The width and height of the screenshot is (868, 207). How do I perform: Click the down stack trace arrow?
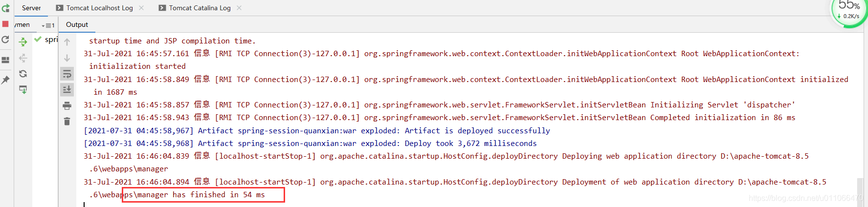click(67, 58)
